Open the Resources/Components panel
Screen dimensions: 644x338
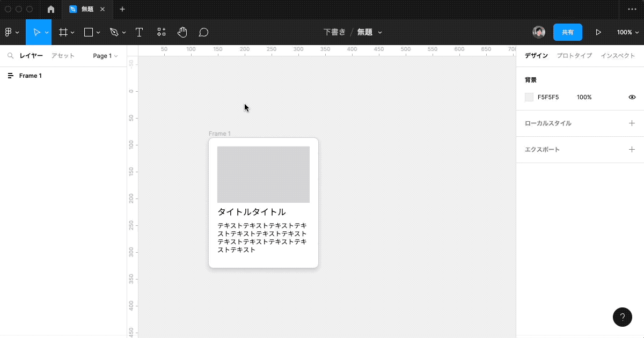[161, 32]
